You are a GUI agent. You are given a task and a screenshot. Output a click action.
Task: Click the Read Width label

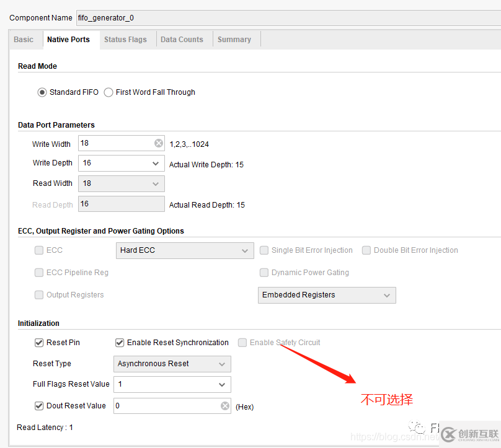[53, 183]
